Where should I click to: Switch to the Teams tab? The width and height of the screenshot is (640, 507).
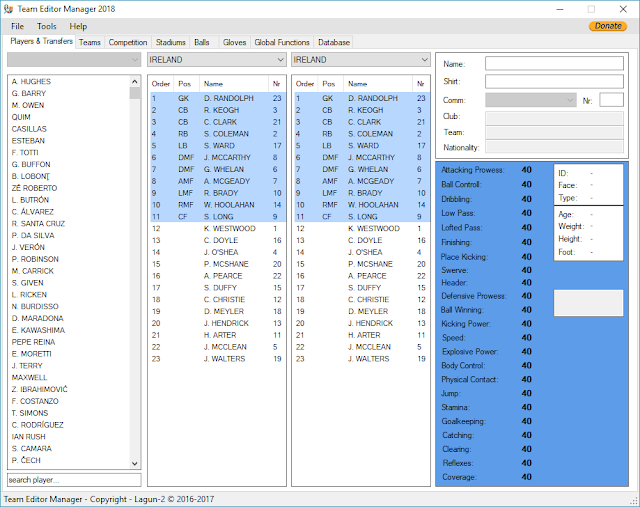[89, 42]
